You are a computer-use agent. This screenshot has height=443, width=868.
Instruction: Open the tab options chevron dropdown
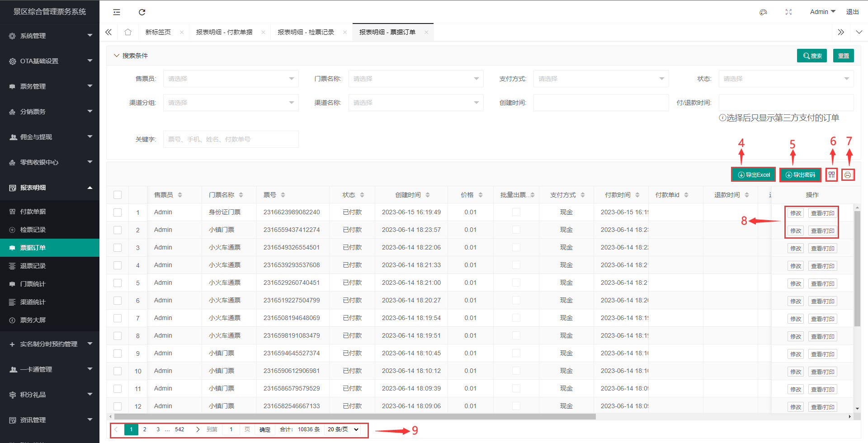click(859, 32)
